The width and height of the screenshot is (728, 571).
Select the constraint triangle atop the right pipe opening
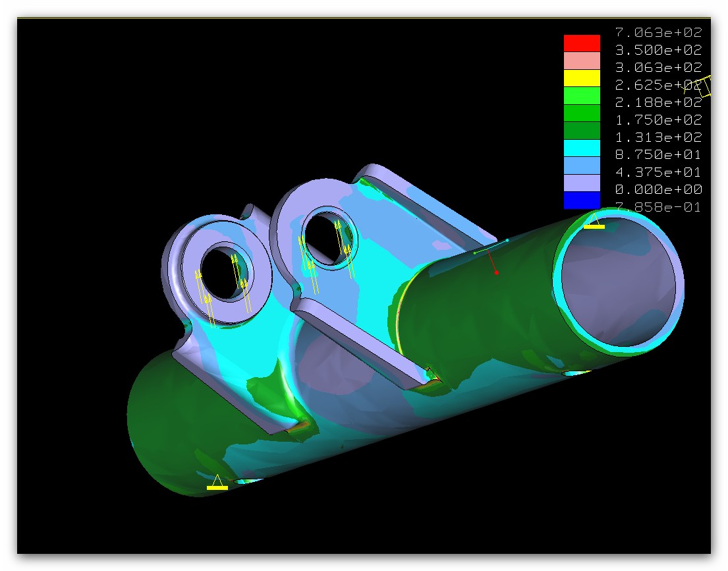(594, 222)
